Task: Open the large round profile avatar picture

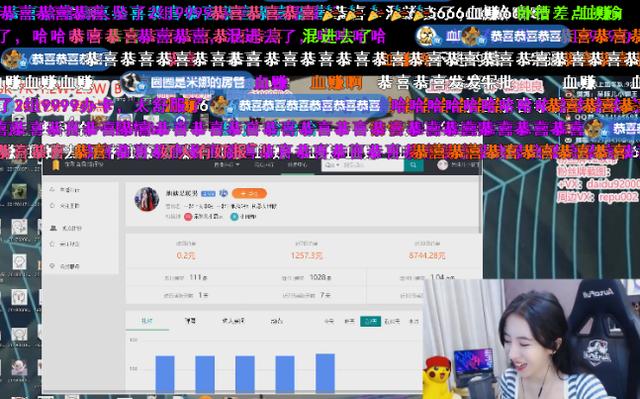Action: (147, 200)
